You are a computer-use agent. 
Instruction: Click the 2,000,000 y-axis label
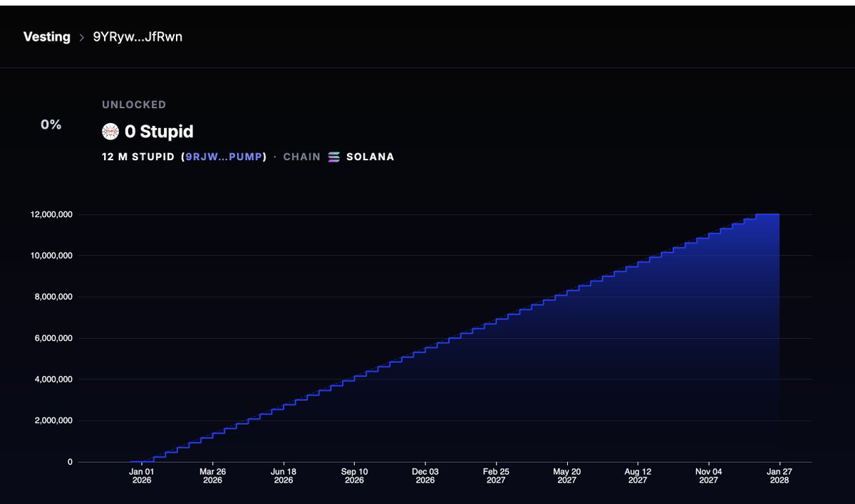point(53,421)
